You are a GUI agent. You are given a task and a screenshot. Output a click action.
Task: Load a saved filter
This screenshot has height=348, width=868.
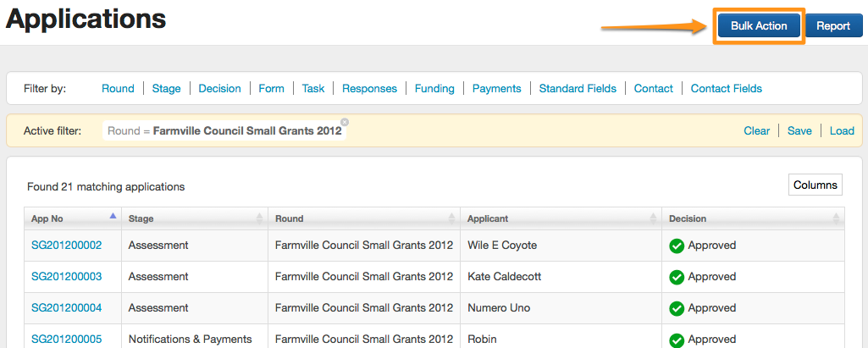click(841, 130)
